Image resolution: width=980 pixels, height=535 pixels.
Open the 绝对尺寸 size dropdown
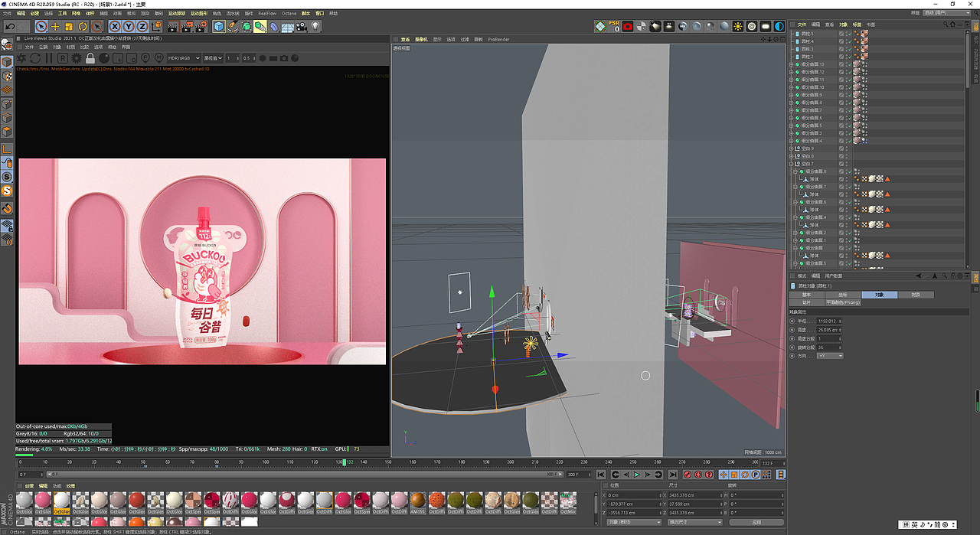pos(695,523)
